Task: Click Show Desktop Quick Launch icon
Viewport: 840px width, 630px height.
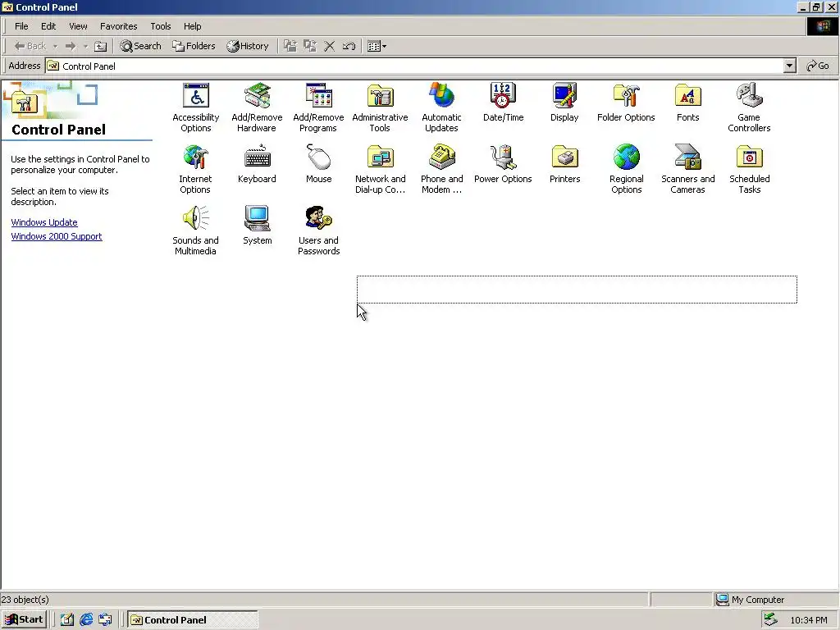Action: (67, 620)
